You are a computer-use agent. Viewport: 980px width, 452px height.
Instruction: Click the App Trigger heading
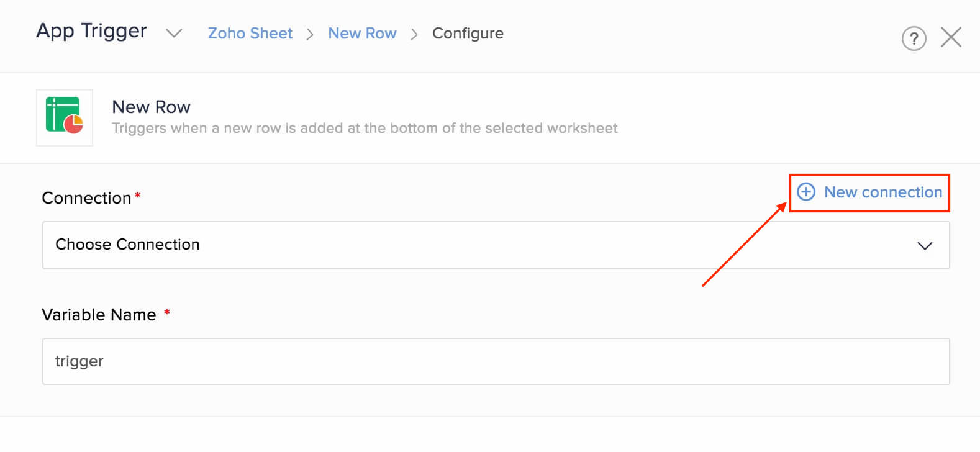91,30
